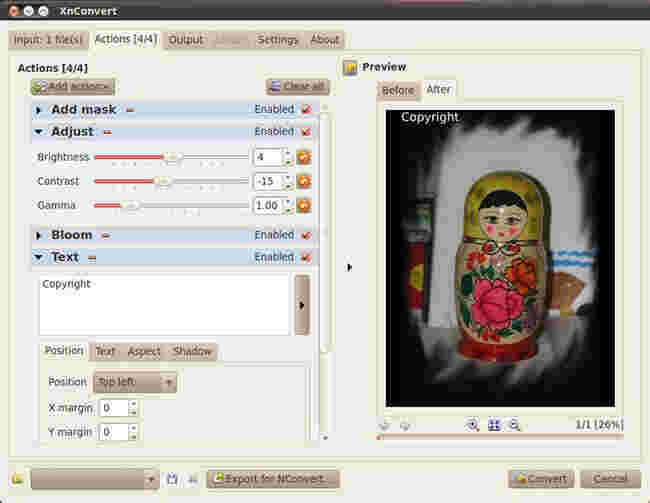Switch to the Output tab

pos(186,40)
